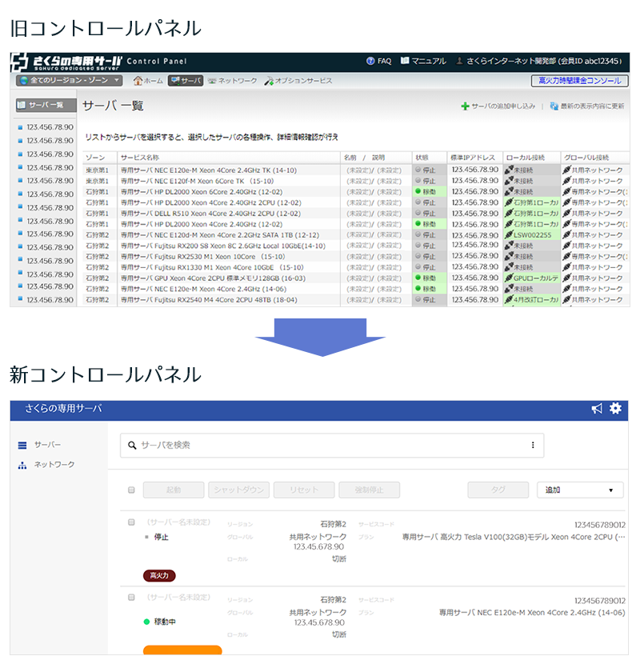640x672 pixels.
Task: Expand the 全てのリージョン・ゾーン dropdown
Action: (70, 81)
